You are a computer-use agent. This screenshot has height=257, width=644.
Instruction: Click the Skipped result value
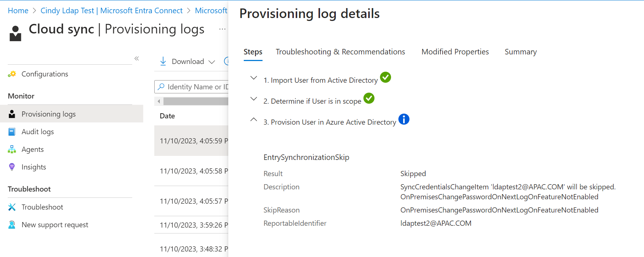pyautogui.click(x=413, y=174)
